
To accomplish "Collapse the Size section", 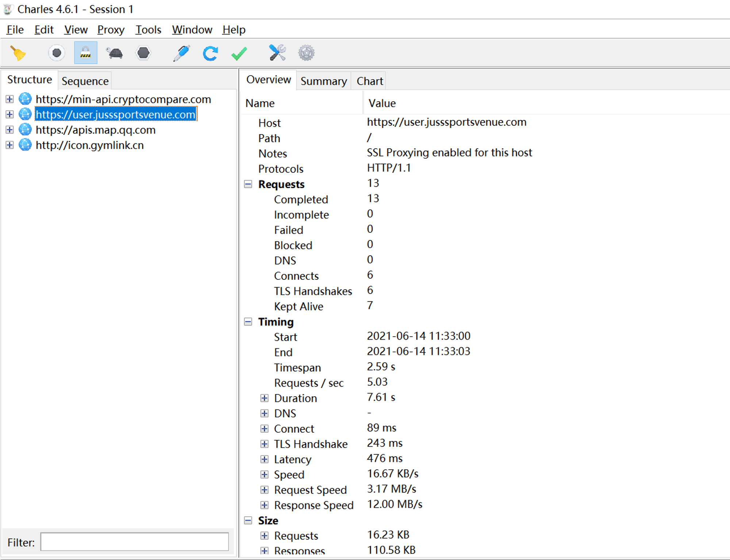I will [248, 521].
